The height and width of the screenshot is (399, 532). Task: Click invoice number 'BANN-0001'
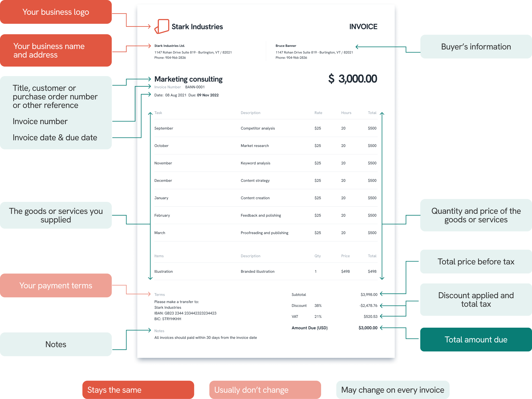tap(195, 87)
